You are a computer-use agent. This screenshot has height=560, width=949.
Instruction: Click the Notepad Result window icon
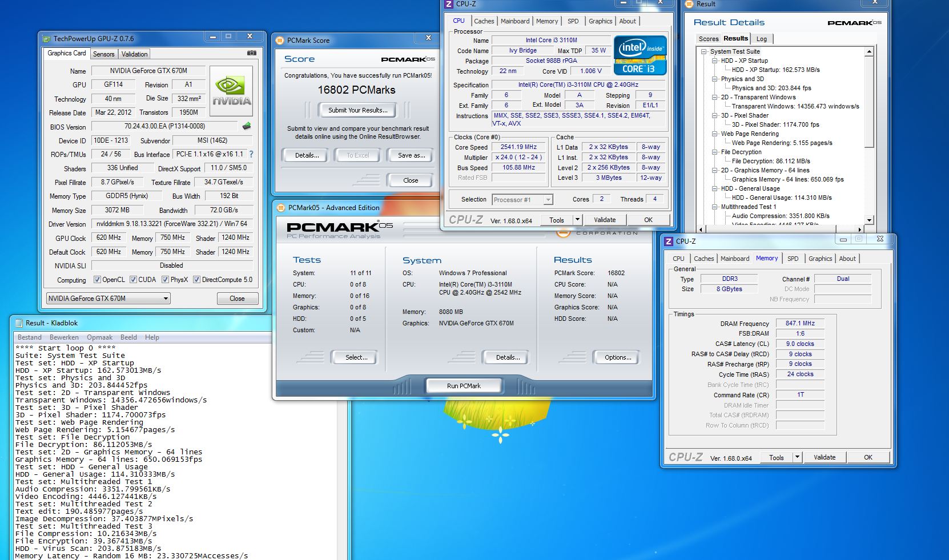coord(19,323)
